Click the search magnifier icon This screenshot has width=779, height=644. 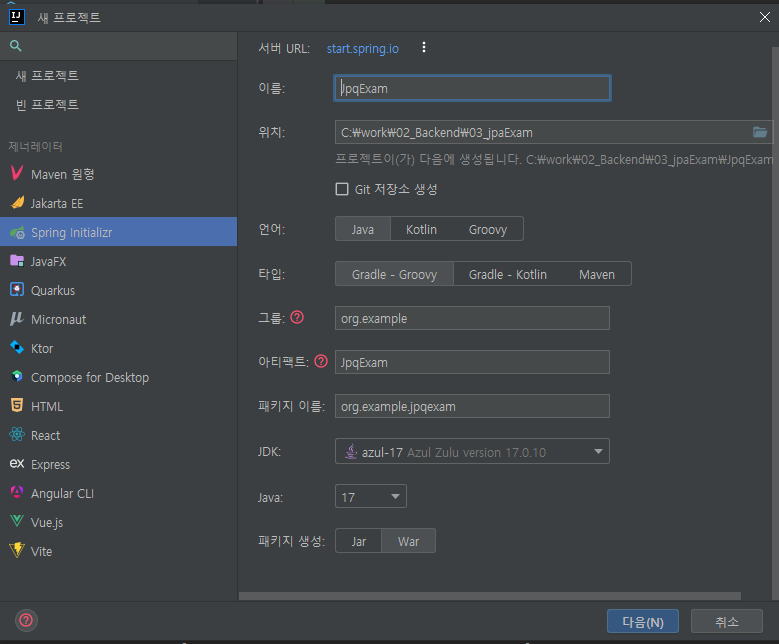(15, 46)
